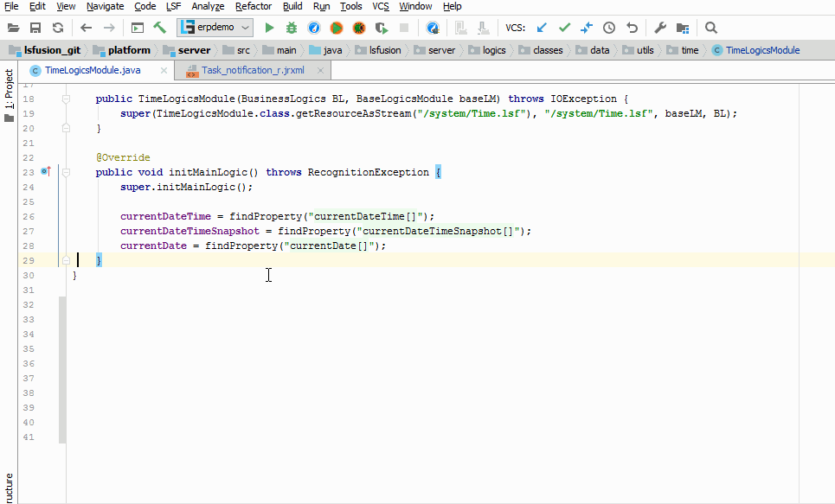Collapse the TimeLogicsModule constructor fold marker

65,99
